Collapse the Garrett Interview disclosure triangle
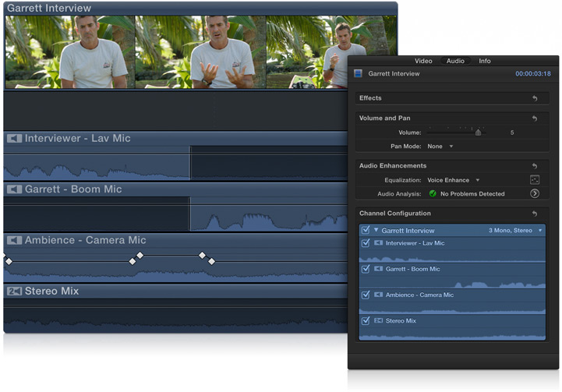The width and height of the screenshot is (562, 392). pyautogui.click(x=376, y=231)
